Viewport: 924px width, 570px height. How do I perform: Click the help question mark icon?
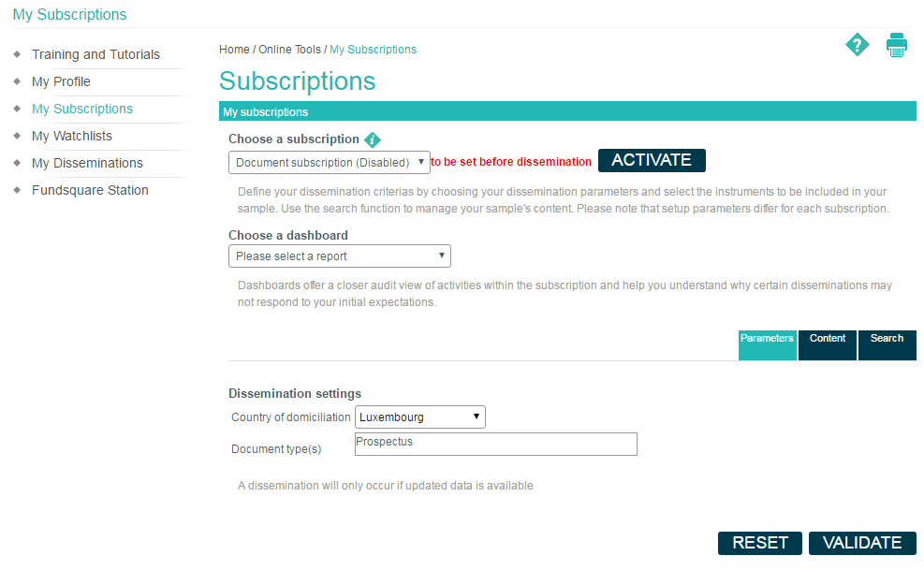coord(857,45)
